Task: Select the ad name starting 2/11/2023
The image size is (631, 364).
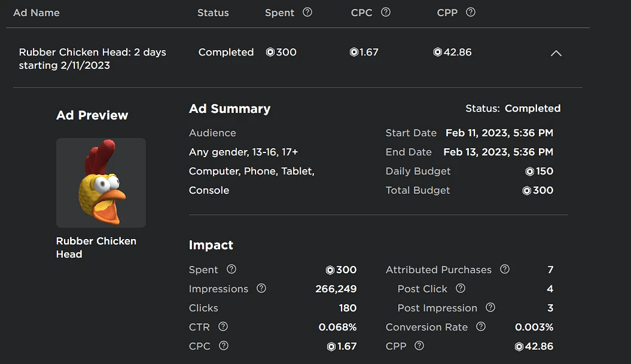Action: 93,59
